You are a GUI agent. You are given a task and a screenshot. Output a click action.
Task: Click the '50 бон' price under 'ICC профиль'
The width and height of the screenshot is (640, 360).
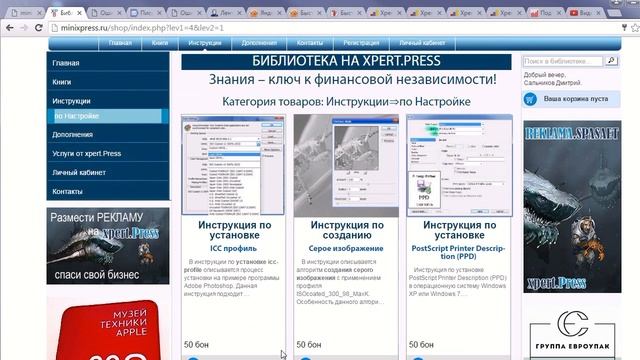pyautogui.click(x=196, y=345)
